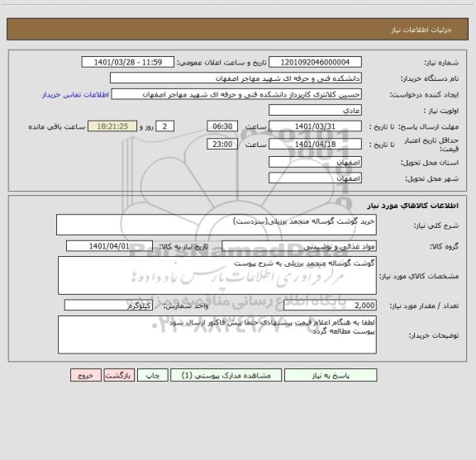This screenshot has width=476, height=460.
Task: Click the request creator field حسین کلانتری
Action: click(x=236, y=94)
